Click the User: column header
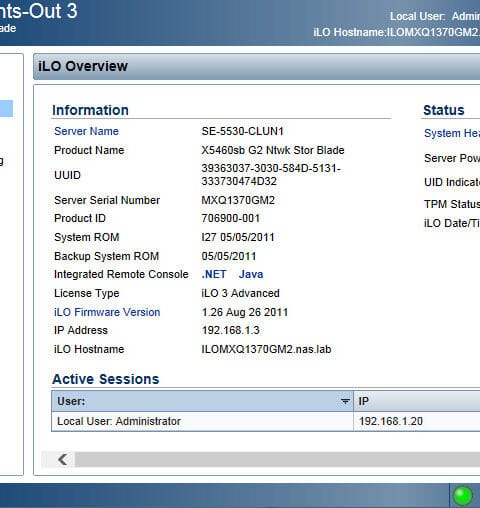Image resolution: width=480 pixels, height=508 pixels. 202,401
